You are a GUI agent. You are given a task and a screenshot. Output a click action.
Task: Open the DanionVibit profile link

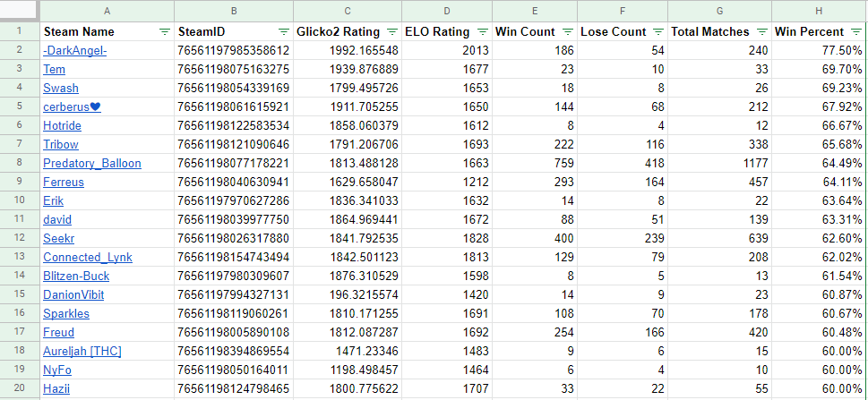73,295
